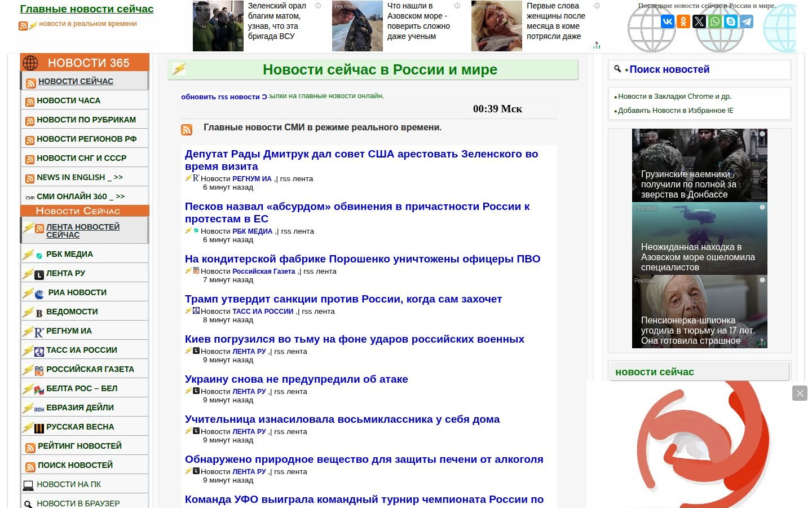
Task: Click РЕГНУМ ИА source under Дмитрук headline
Action: tap(252, 178)
